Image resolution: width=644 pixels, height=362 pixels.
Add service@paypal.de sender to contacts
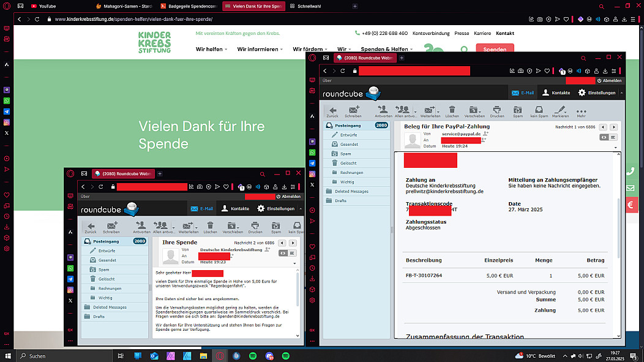pos(485,133)
